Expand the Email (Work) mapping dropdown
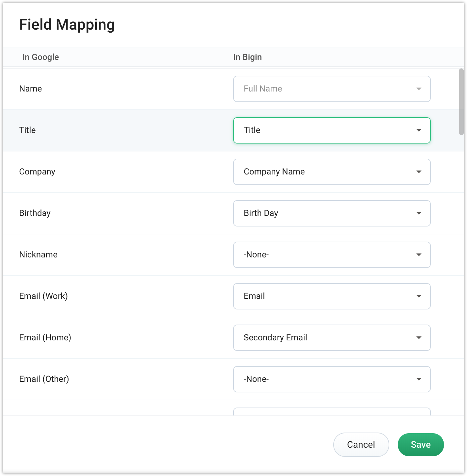The width and height of the screenshot is (467, 476). coord(331,296)
